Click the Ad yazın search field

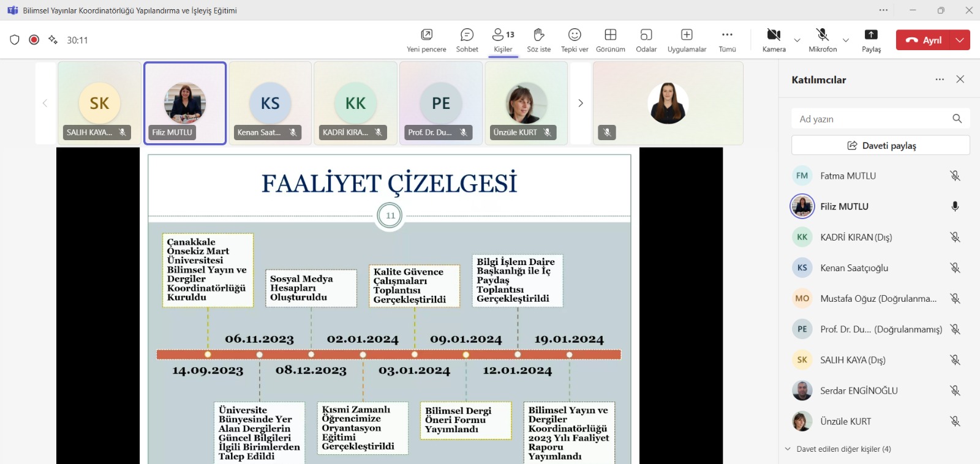[872, 119]
